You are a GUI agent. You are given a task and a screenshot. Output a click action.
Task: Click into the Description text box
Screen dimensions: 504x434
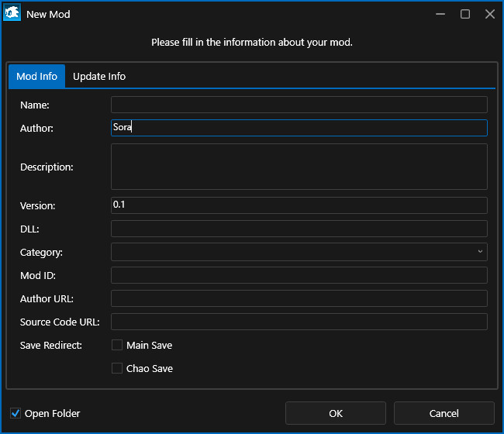(299, 167)
